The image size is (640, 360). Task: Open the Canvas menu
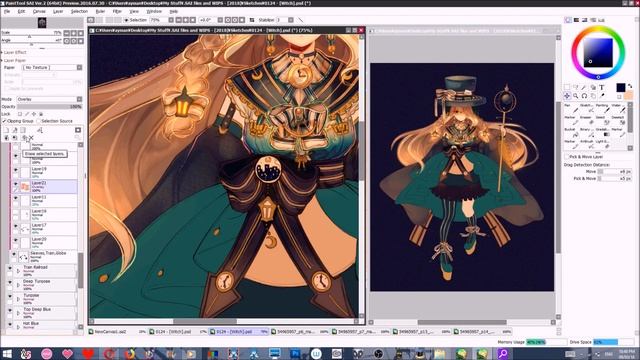[x=39, y=11]
